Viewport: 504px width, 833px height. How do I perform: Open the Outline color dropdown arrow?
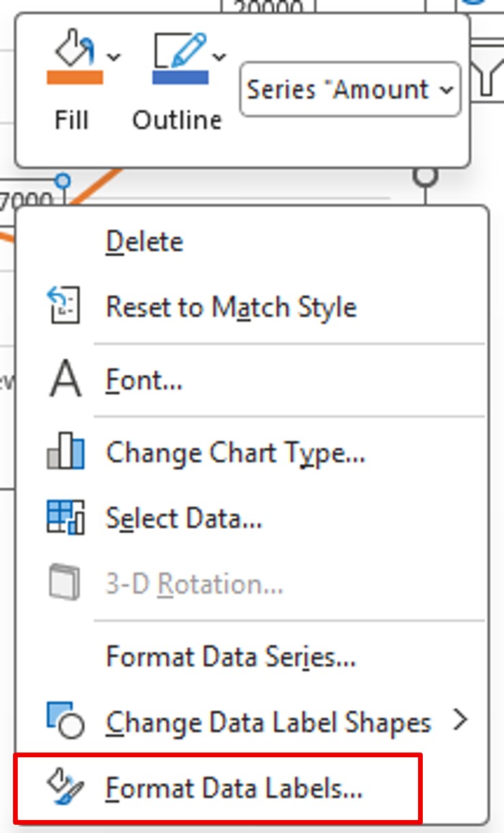[220, 57]
